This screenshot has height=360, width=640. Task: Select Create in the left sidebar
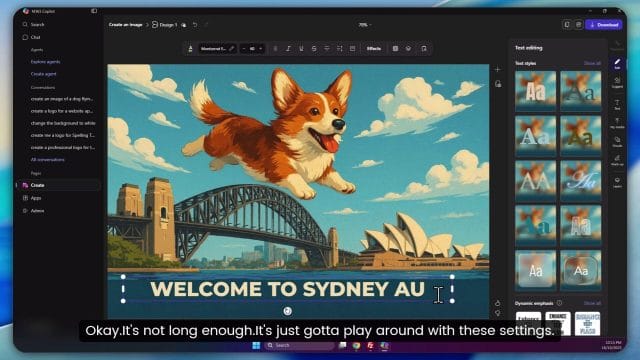[58, 185]
